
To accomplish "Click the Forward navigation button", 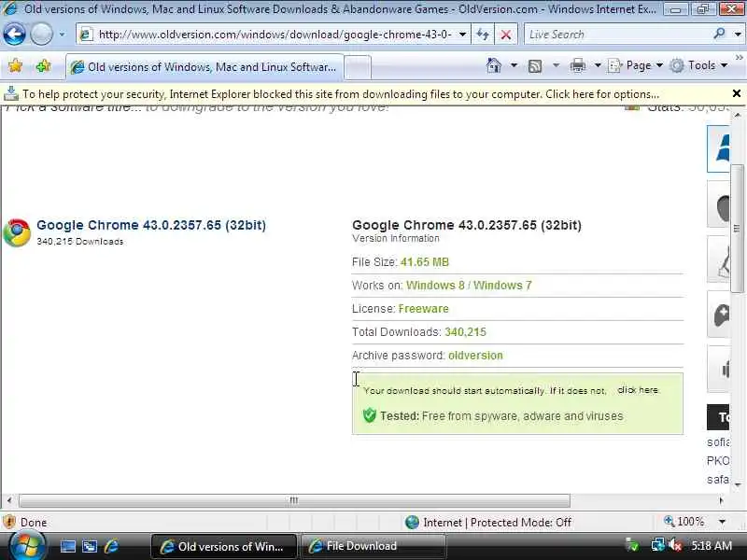I will pos(41,35).
